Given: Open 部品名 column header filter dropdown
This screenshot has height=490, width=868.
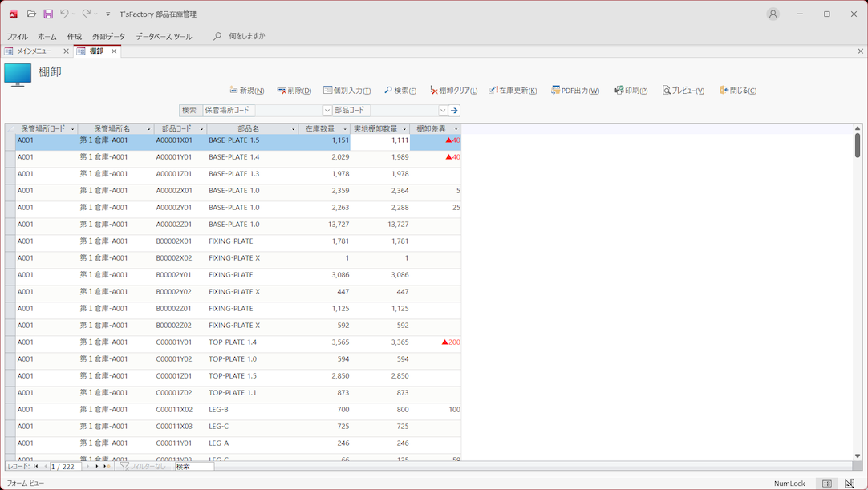Looking at the screenshot, I should (293, 129).
